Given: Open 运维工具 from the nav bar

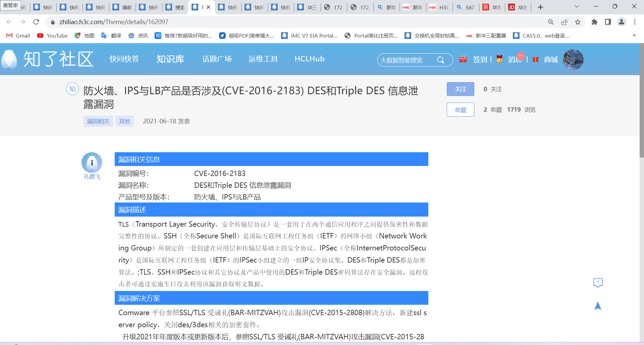Looking at the screenshot, I should tap(263, 59).
